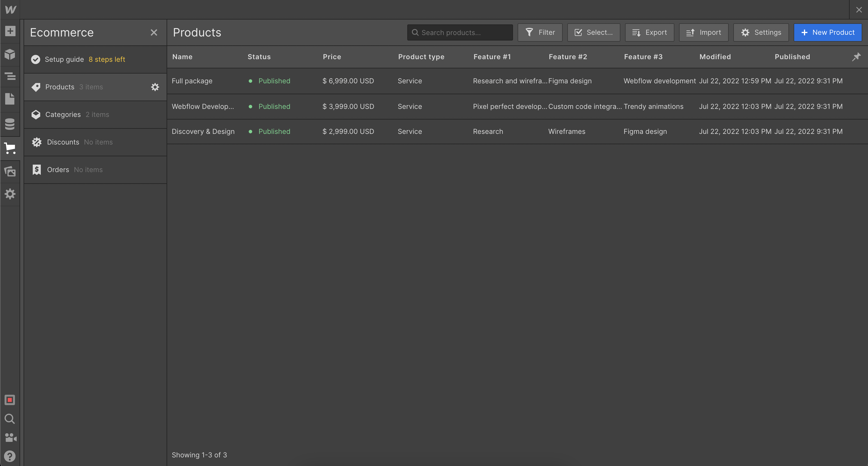Click the New Product button

pos(828,32)
